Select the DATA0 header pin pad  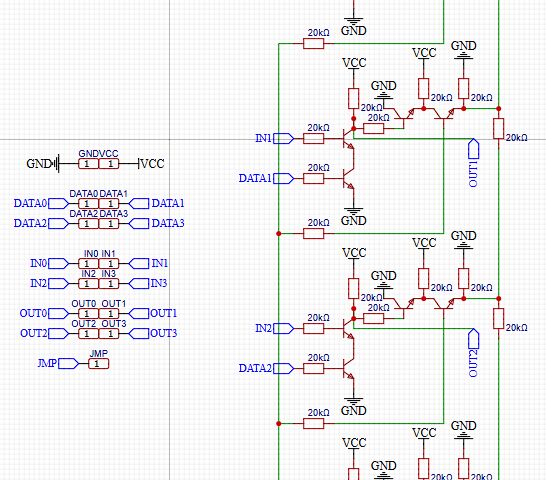pyautogui.click(x=88, y=203)
